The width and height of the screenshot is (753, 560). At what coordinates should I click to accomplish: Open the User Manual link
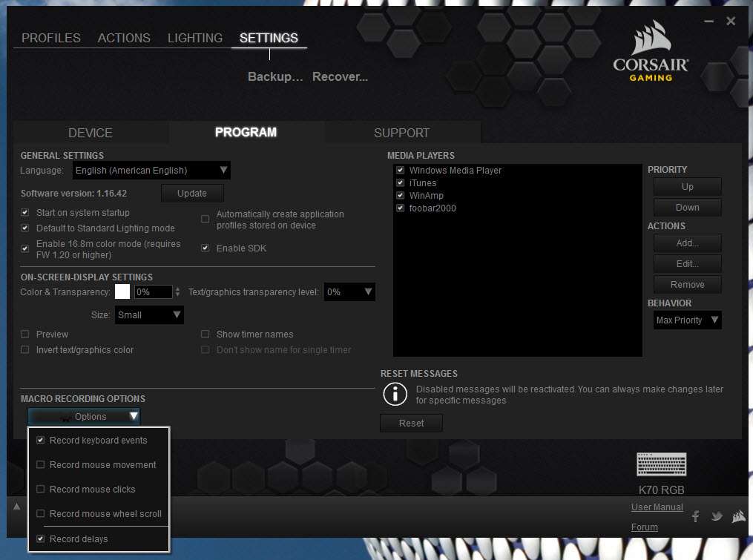[x=657, y=507]
